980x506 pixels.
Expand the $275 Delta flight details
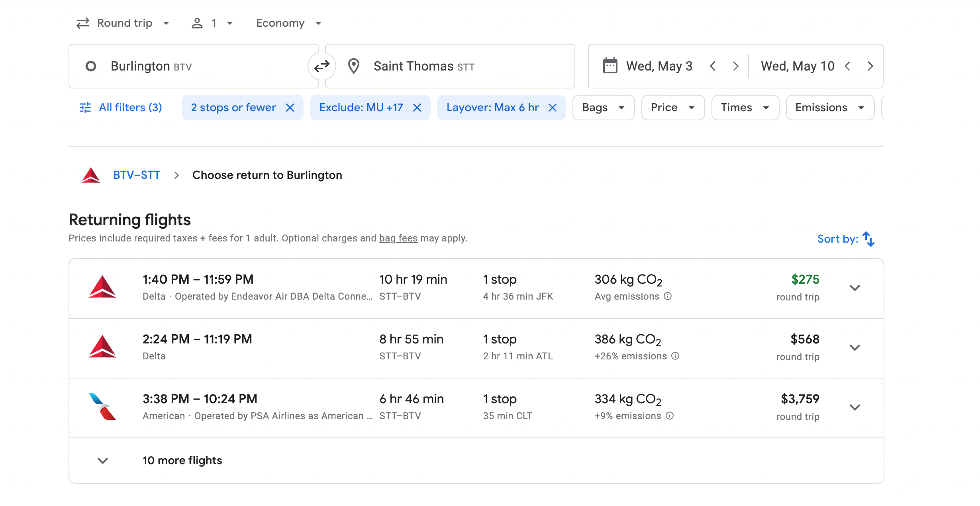(855, 288)
